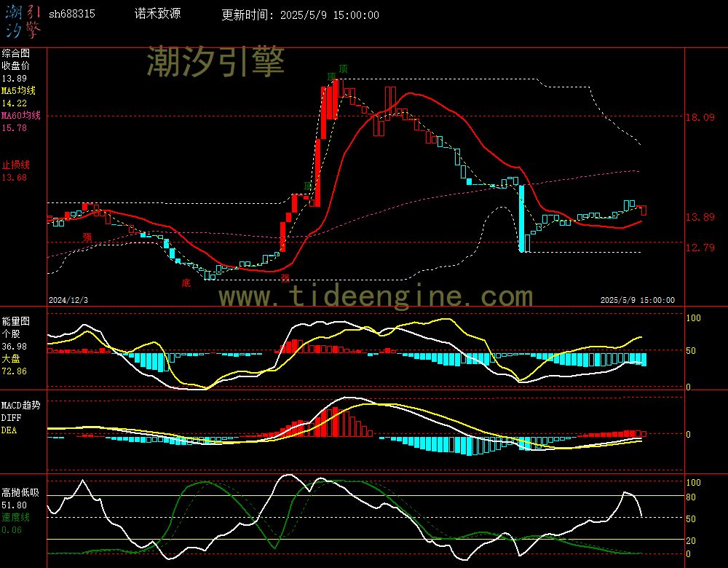Viewport: 728px width, 568px height.
Task: Click the speed line value 0.06
Action: 12,530
